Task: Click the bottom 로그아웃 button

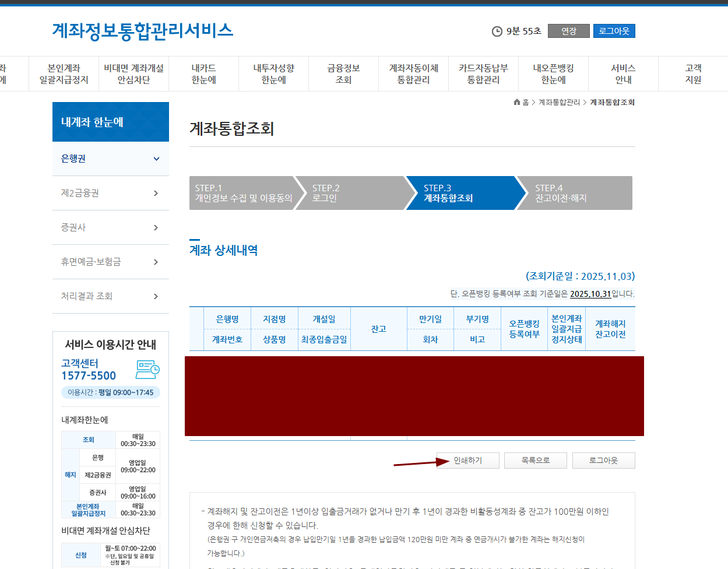Action: [604, 461]
